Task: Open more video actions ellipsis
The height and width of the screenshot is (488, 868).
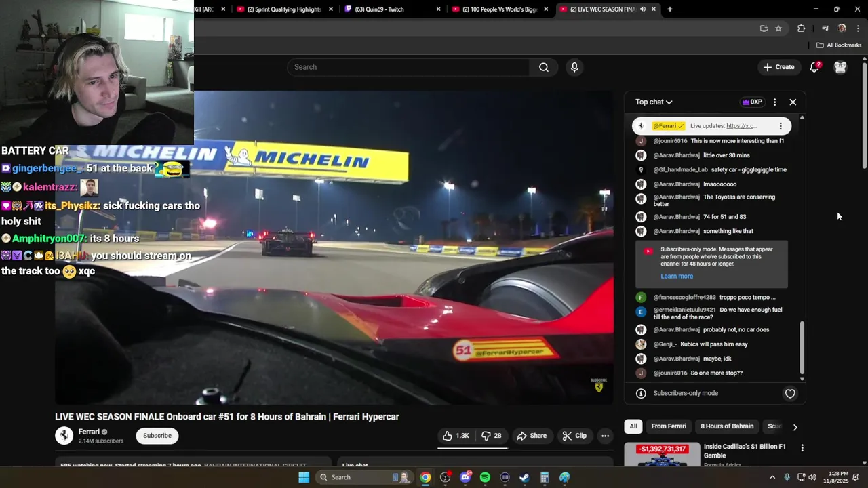Action: pos(605,436)
